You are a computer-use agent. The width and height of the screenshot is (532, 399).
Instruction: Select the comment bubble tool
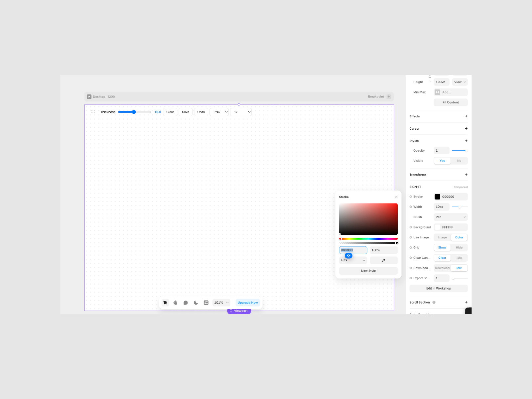pos(186,303)
